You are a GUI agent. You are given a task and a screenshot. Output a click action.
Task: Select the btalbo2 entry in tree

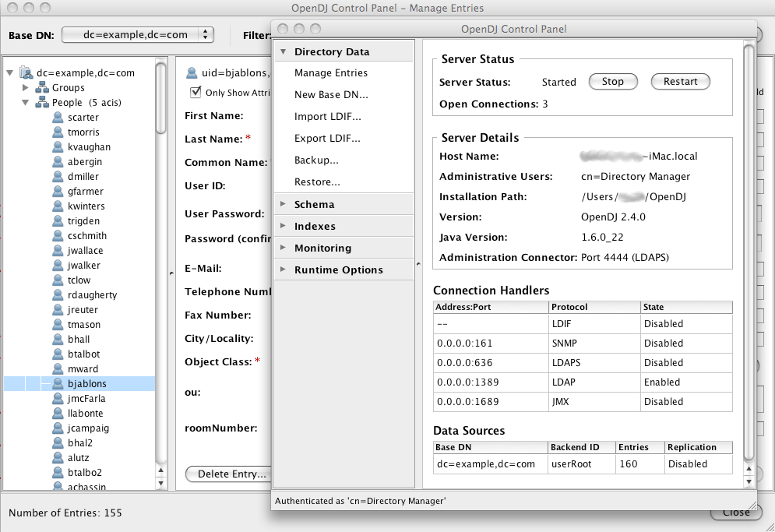(85, 473)
